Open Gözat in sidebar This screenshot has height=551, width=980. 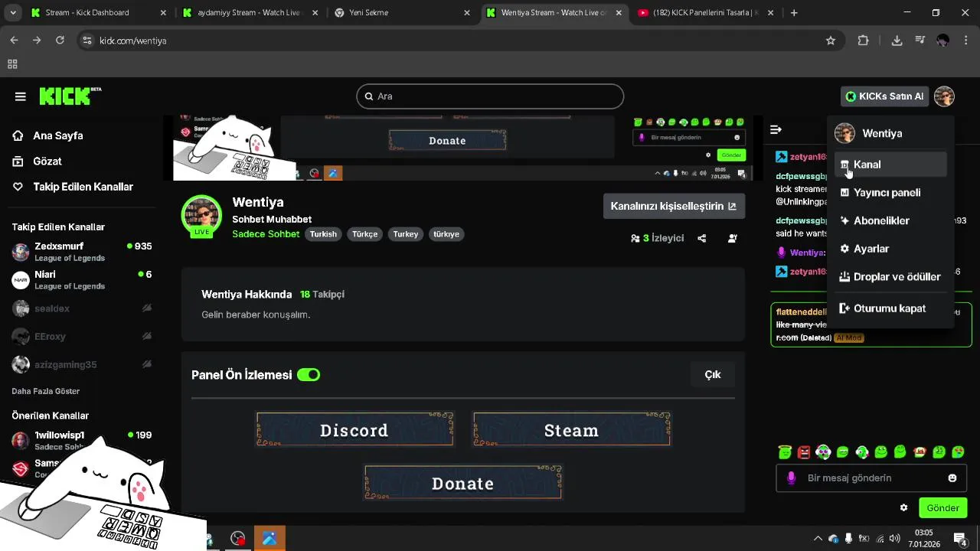click(38, 161)
